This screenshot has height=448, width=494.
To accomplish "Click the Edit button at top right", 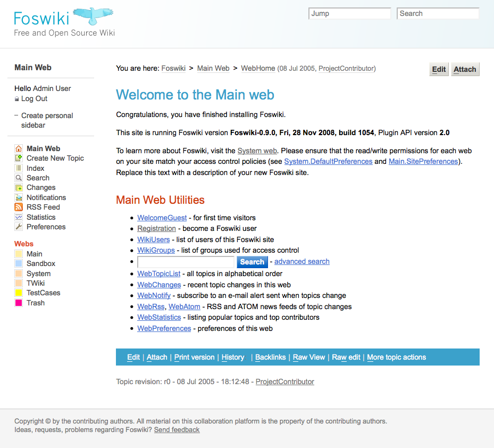I will pos(439,69).
